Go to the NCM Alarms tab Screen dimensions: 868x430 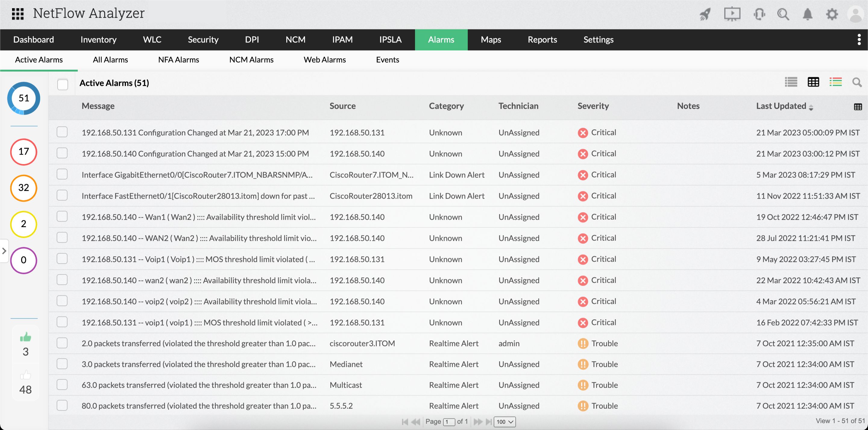251,60
